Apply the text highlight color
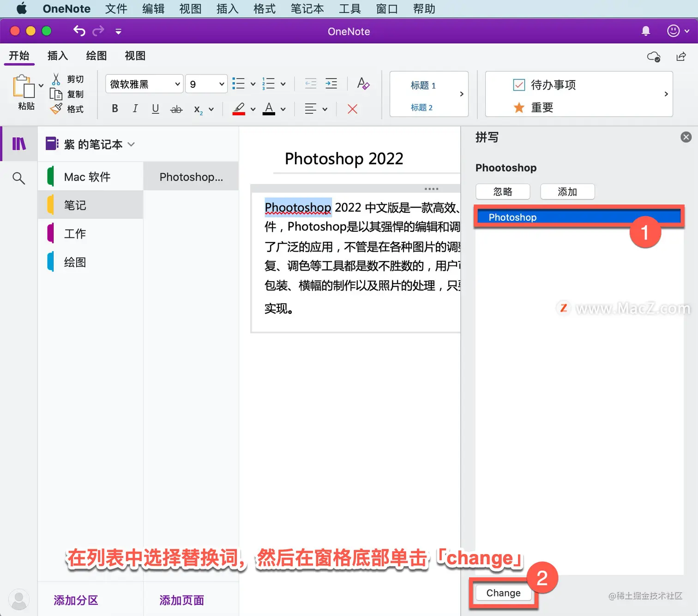Viewport: 698px width, 616px height. (239, 109)
